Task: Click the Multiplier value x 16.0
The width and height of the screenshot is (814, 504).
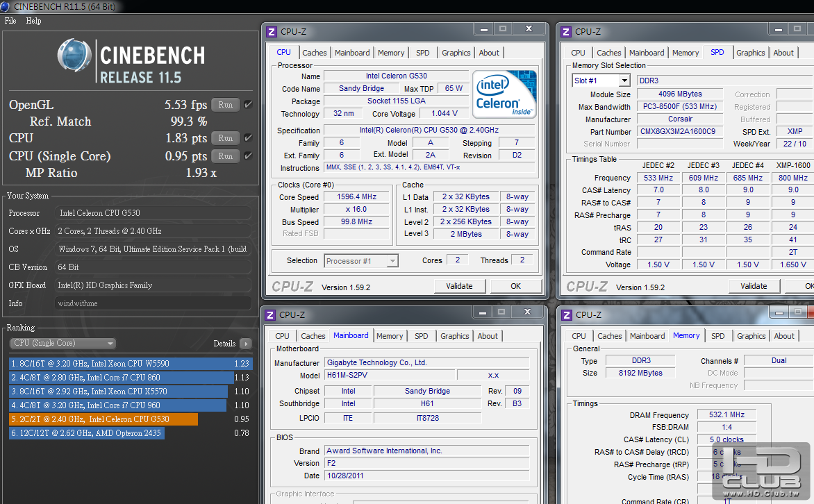Action: click(356, 209)
